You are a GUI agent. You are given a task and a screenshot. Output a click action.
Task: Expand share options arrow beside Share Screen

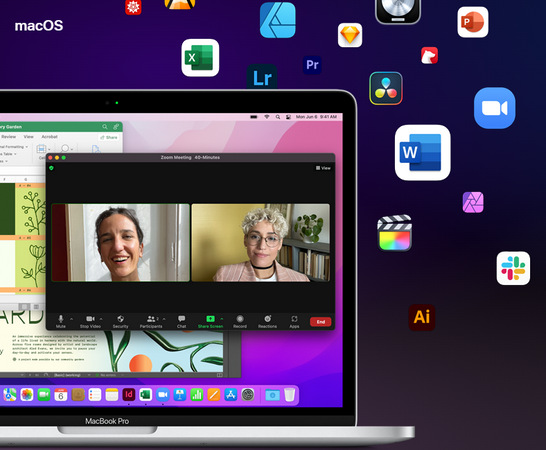222,319
